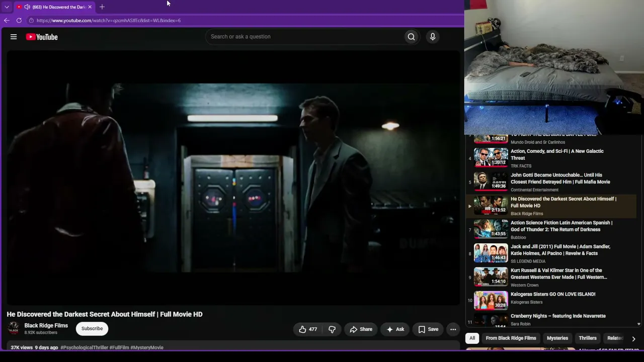Show more filter chips with right chevron
Viewport: 644px width, 362px height.
coord(633,338)
